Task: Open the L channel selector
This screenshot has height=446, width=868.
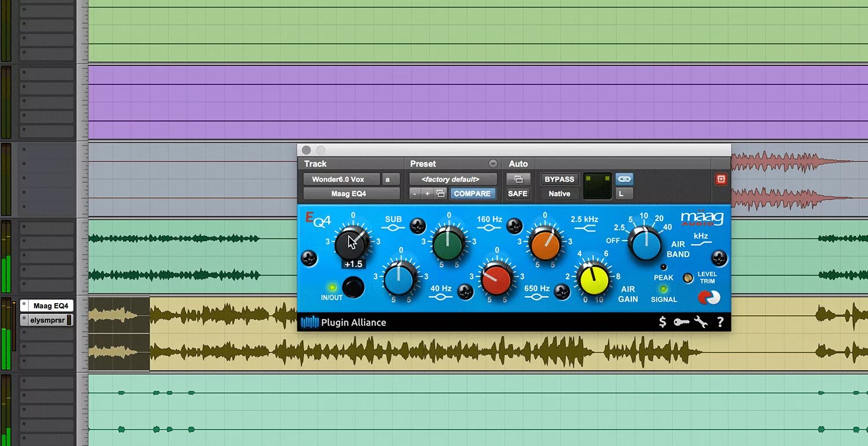Action: point(624,194)
